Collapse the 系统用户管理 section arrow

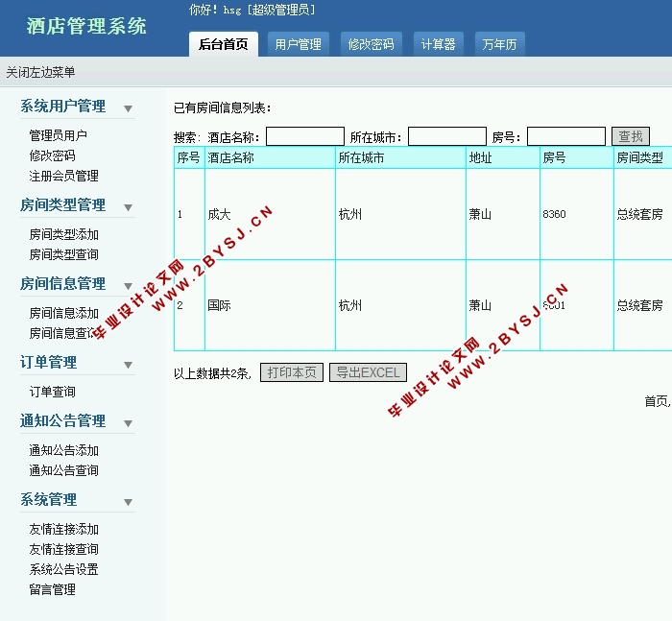[128, 108]
